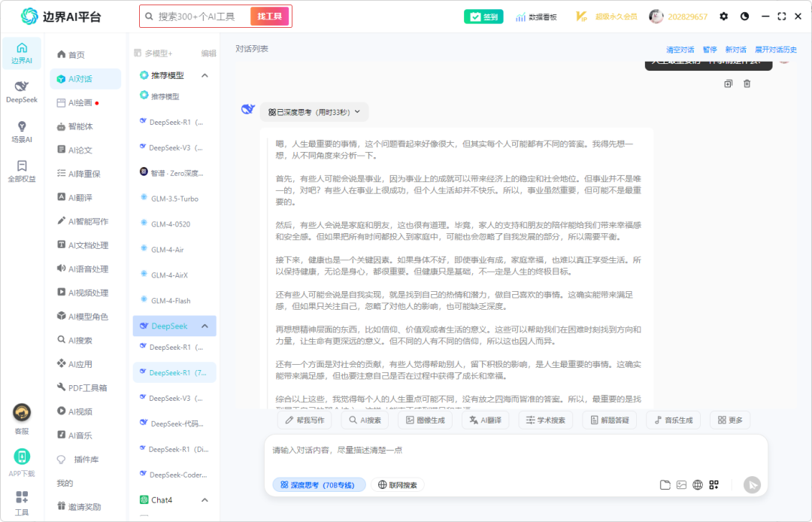Click the 清空对话 link
The image size is (812, 522).
[x=680, y=50]
